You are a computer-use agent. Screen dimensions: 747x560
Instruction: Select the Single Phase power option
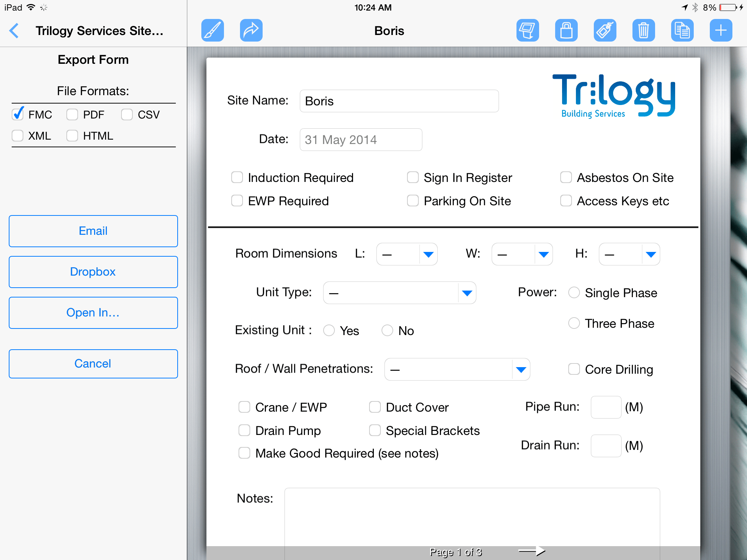pyautogui.click(x=574, y=292)
